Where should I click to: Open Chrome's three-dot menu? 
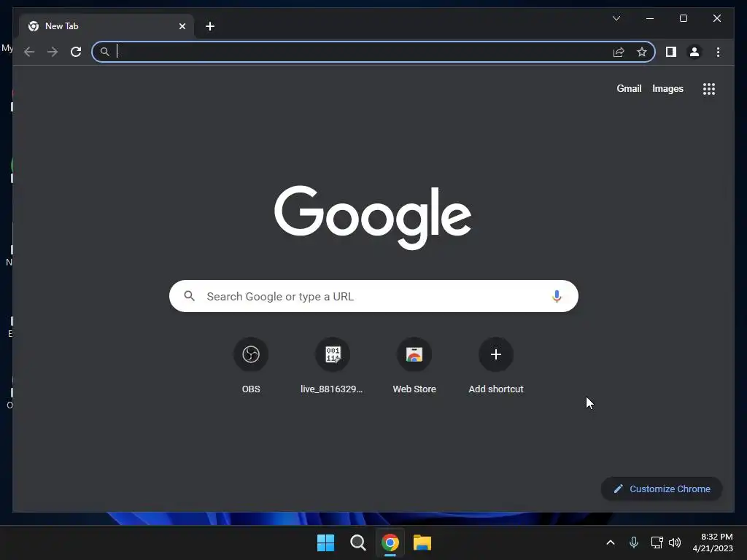pos(718,52)
